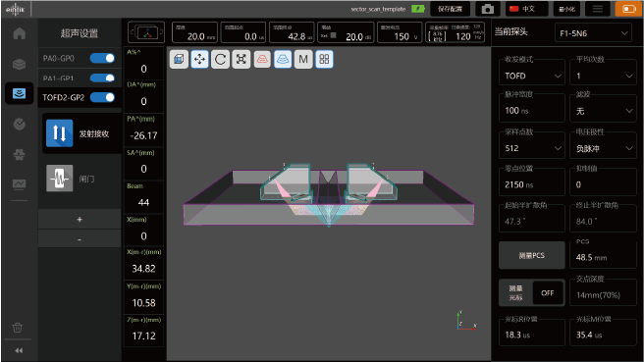Click the eintik logo
Screen dimensions: 644x362
[15, 9]
